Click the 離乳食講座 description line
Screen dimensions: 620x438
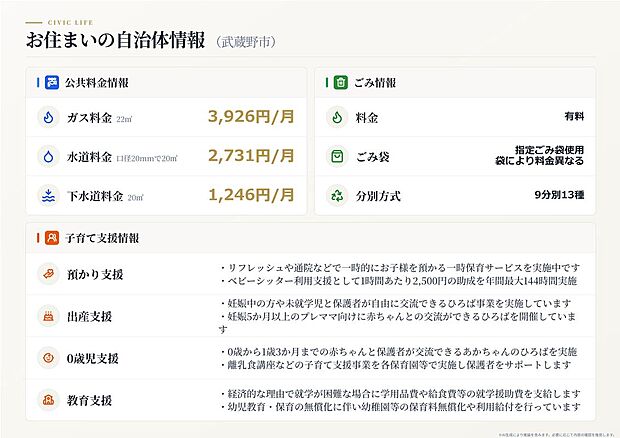click(x=395, y=365)
